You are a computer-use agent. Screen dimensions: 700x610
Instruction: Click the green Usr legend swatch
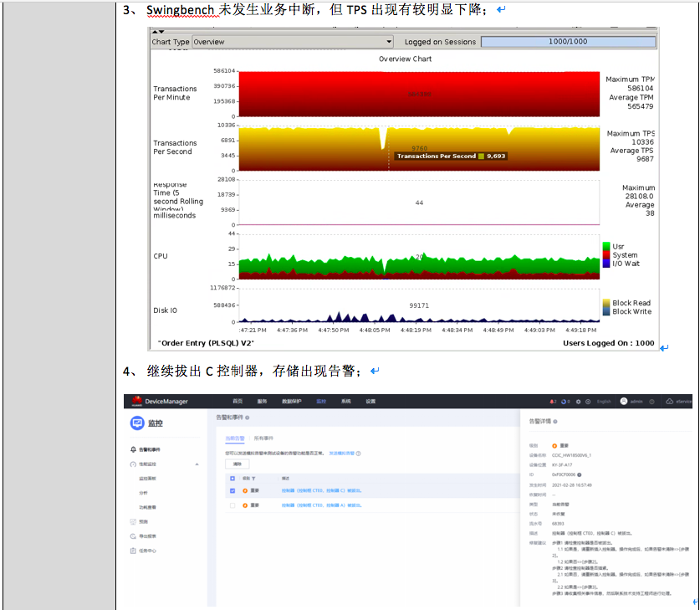pyautogui.click(x=606, y=246)
